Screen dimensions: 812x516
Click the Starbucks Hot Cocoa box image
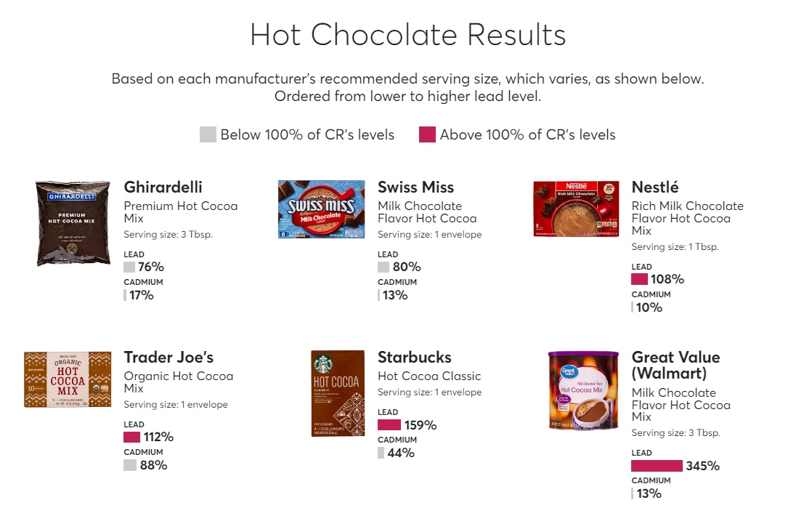(x=338, y=393)
